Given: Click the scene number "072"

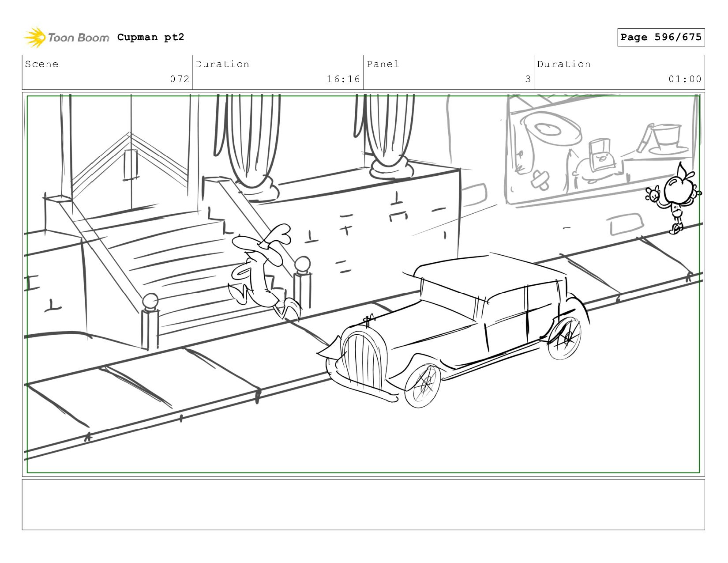Looking at the screenshot, I should 180,79.
